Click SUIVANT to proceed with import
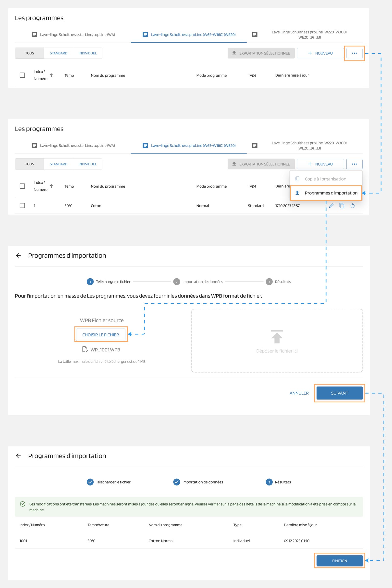The height and width of the screenshot is (588, 392). 339,393
